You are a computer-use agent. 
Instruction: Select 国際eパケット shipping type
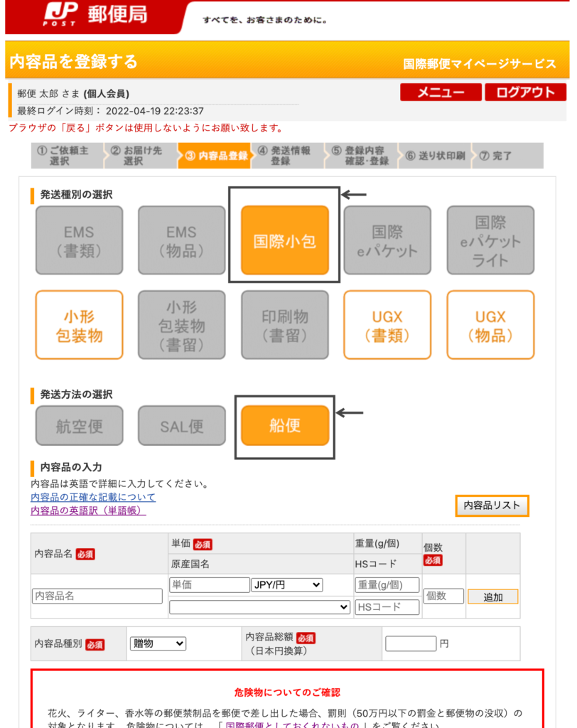[x=387, y=240]
